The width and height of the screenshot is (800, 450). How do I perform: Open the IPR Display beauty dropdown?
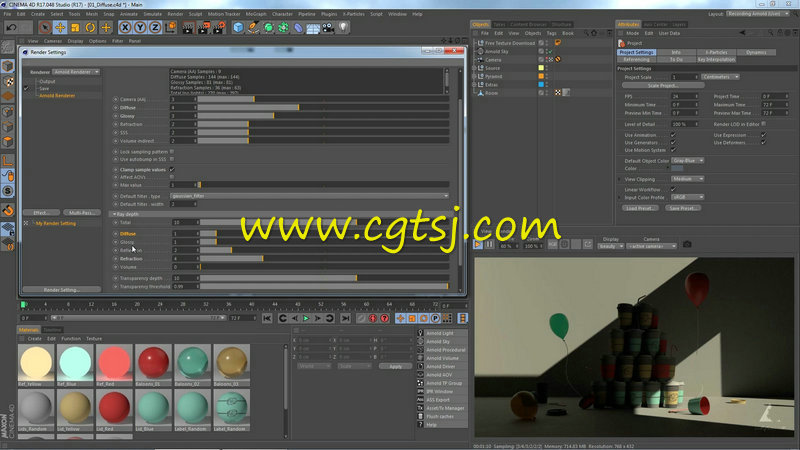click(611, 246)
